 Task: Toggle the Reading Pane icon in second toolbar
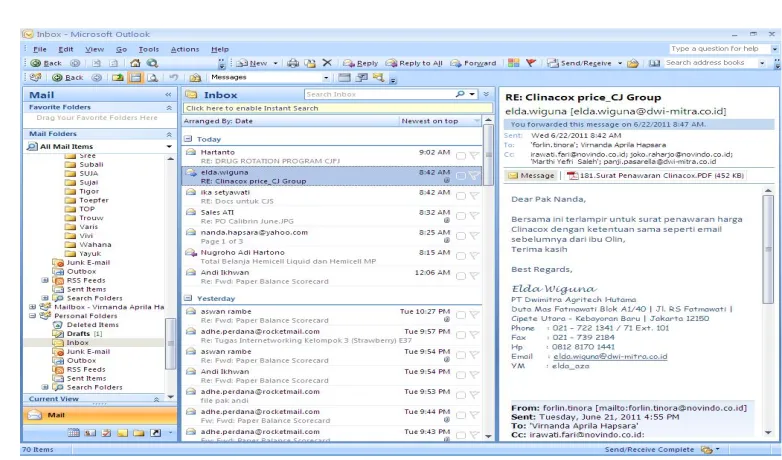click(135, 77)
